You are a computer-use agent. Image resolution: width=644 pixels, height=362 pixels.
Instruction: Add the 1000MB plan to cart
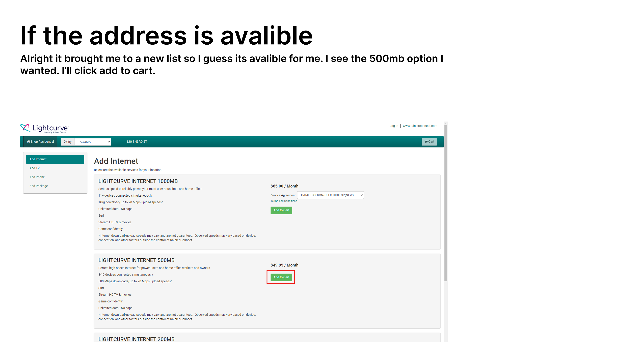point(281,210)
